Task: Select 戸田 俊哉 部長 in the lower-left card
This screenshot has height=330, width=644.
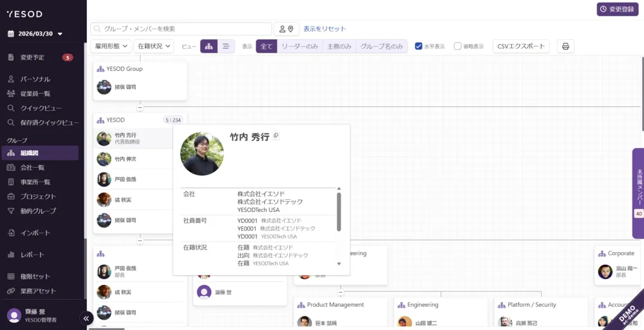Action: tap(140, 271)
